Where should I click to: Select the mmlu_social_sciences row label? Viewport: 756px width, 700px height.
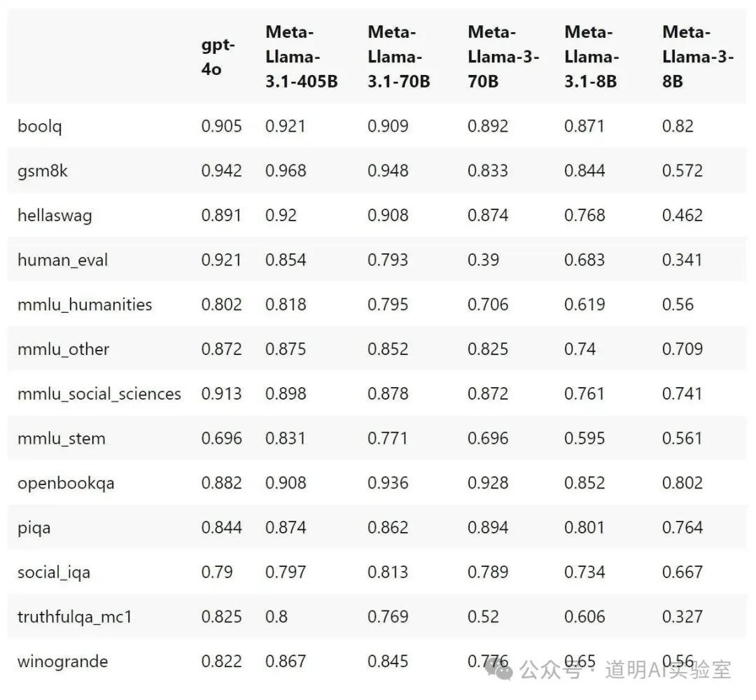[99, 394]
